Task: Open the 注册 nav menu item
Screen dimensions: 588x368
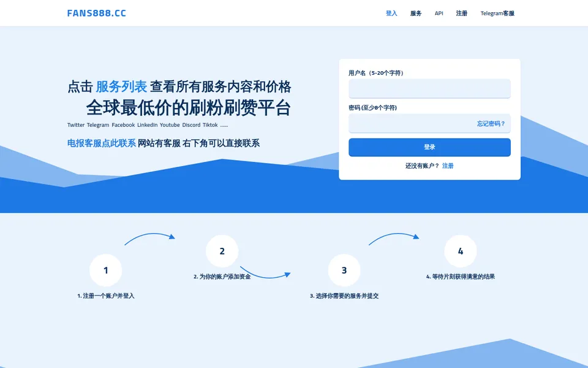Action: (x=462, y=13)
